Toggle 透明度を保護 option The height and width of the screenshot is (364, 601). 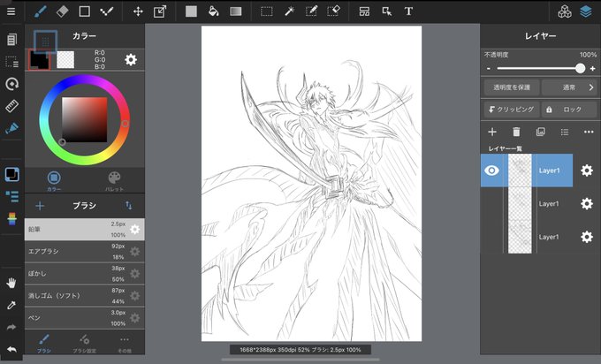pos(512,87)
